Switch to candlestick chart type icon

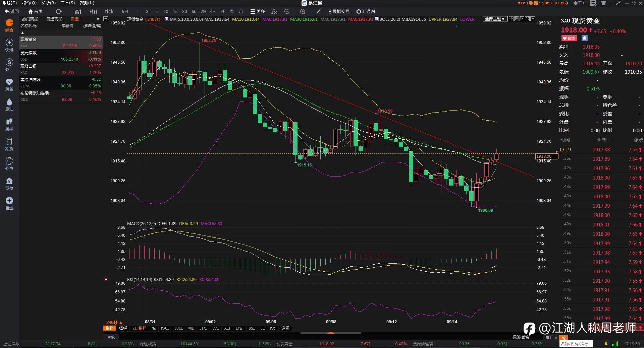coord(94,11)
